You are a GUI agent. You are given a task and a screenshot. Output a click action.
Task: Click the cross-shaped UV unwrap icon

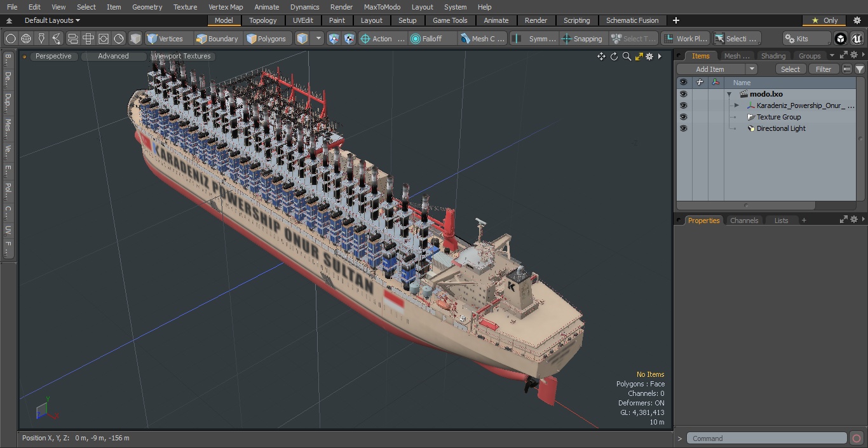coord(88,39)
